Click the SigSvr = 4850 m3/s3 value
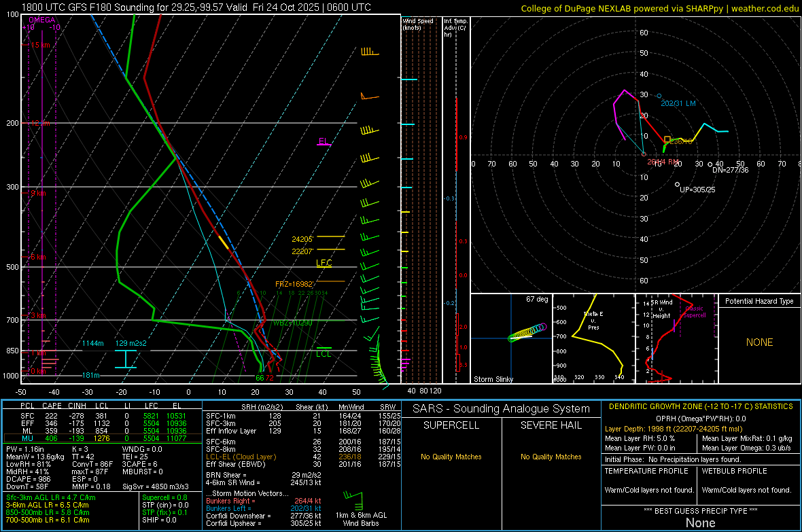 click(156, 486)
